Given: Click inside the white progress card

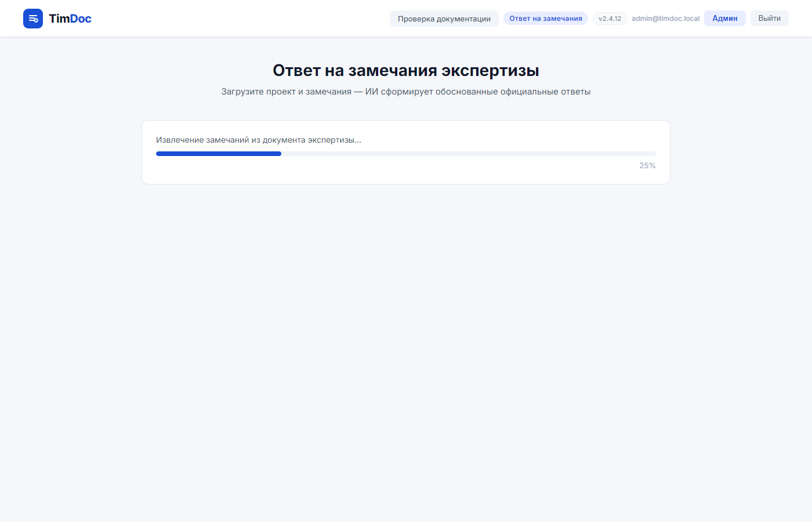Looking at the screenshot, I should 405,174.
